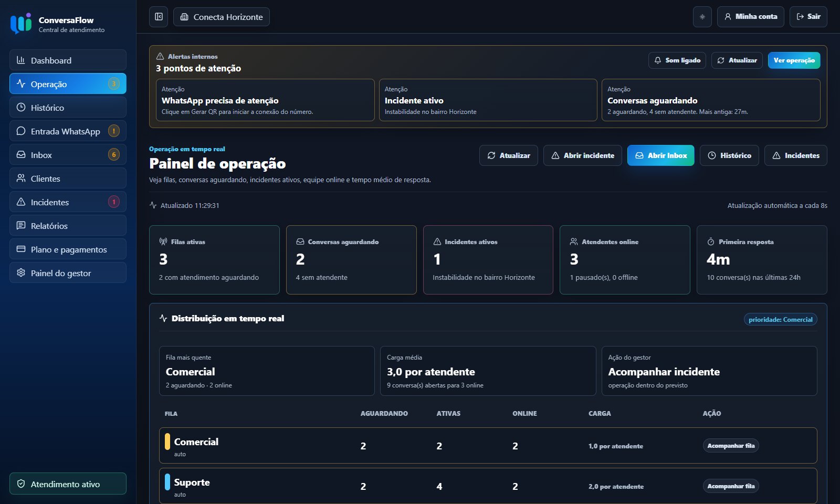Click the Primeira resposta stopwatch icon
840x504 pixels.
[x=711, y=241]
